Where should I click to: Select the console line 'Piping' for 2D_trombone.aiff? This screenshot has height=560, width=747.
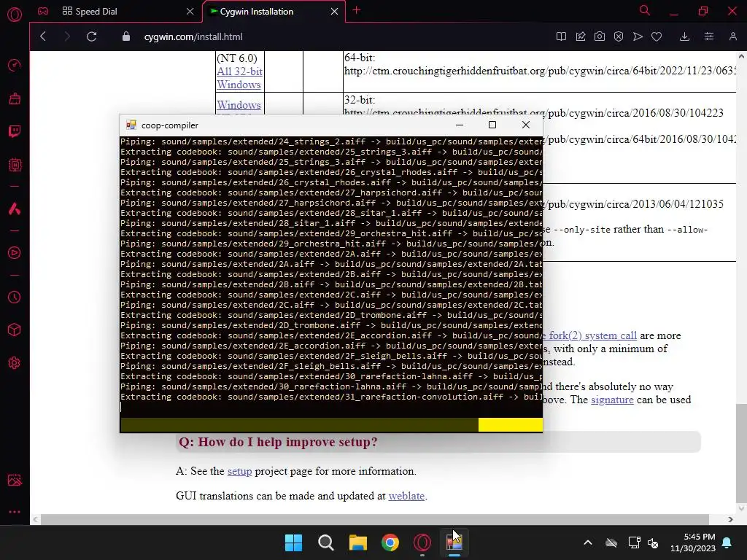(x=331, y=326)
